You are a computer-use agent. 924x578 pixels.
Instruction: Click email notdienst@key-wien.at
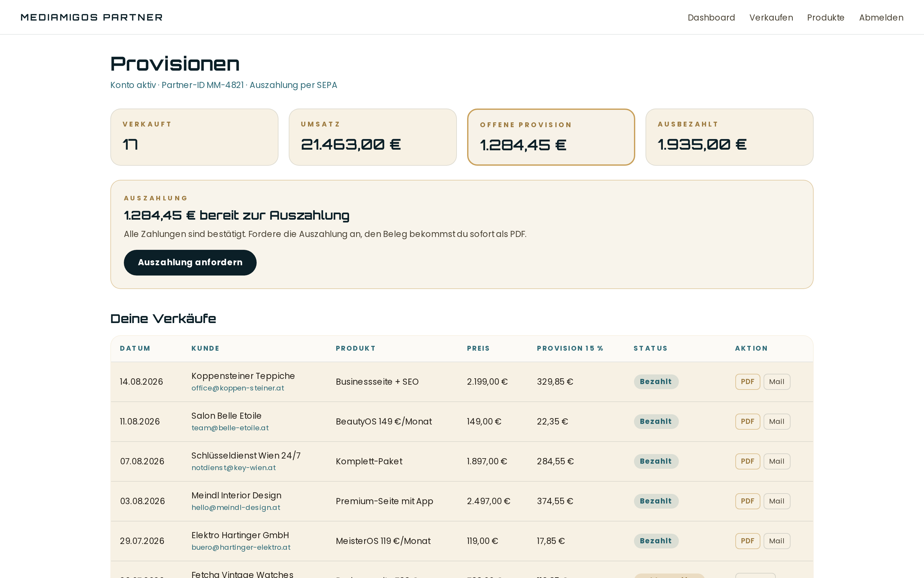(x=233, y=468)
